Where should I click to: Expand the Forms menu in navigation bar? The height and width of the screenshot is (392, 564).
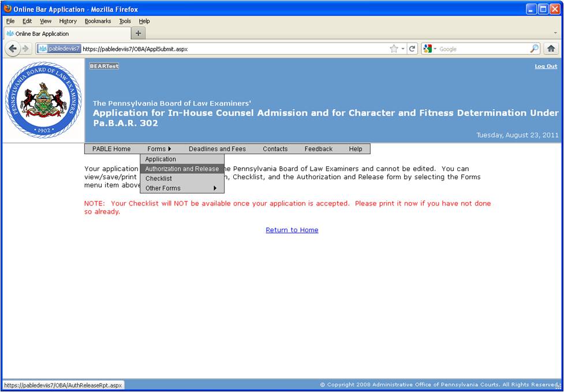click(x=159, y=149)
